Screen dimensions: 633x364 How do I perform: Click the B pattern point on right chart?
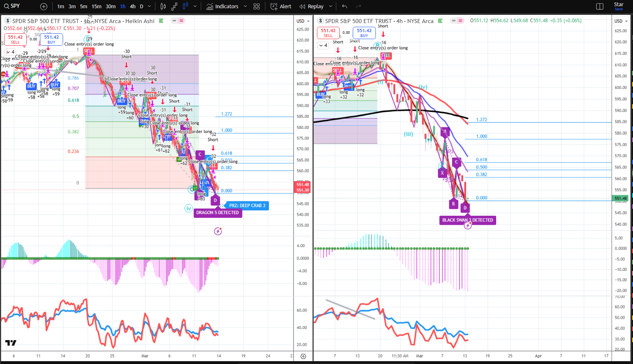(453, 203)
